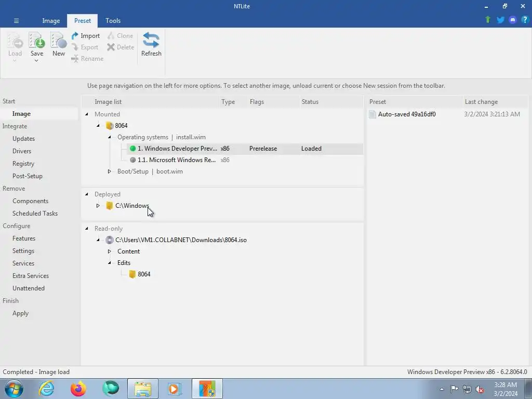
Task: Click the Clone preset option
Action: 120,36
